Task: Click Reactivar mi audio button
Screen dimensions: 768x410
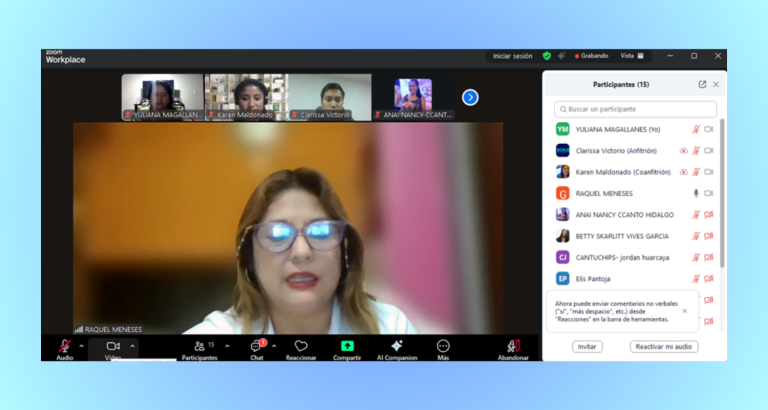Action: 664,347
